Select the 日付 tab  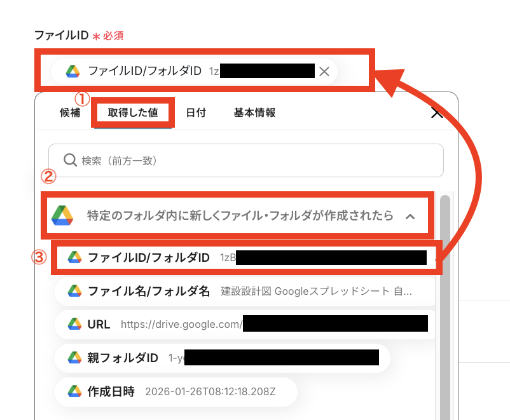pos(196,112)
